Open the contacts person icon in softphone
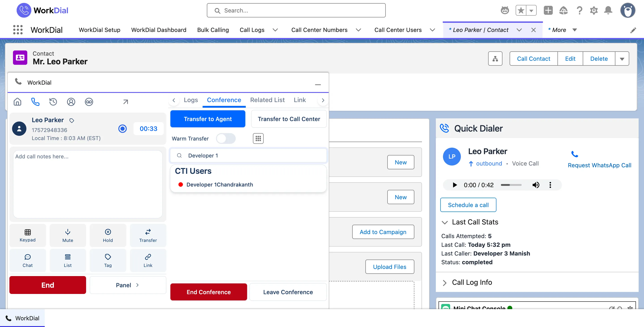The height and width of the screenshot is (327, 644). pyautogui.click(x=71, y=102)
